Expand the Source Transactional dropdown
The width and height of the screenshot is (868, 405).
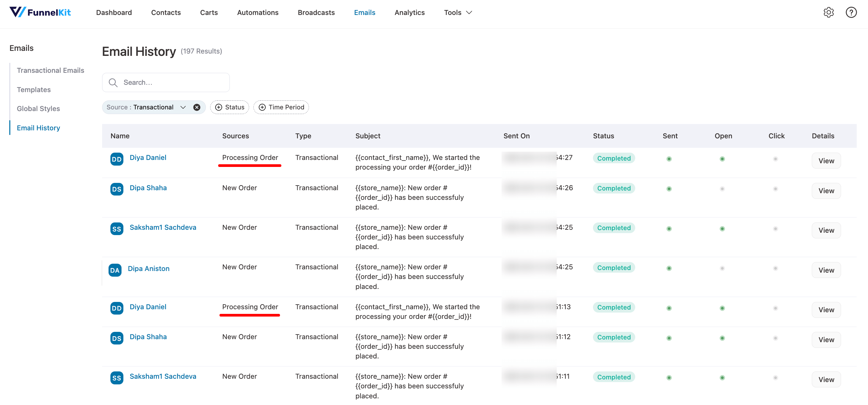[183, 107]
